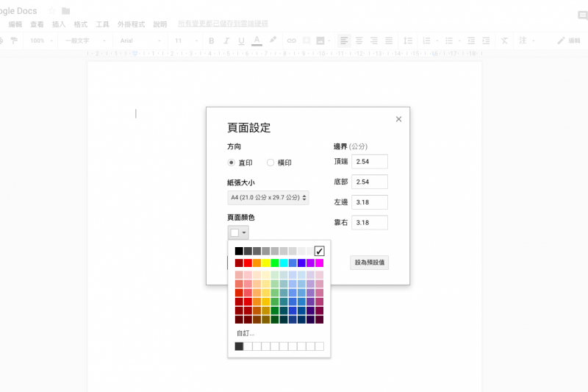Click the 頂端 top margin field

tap(370, 162)
